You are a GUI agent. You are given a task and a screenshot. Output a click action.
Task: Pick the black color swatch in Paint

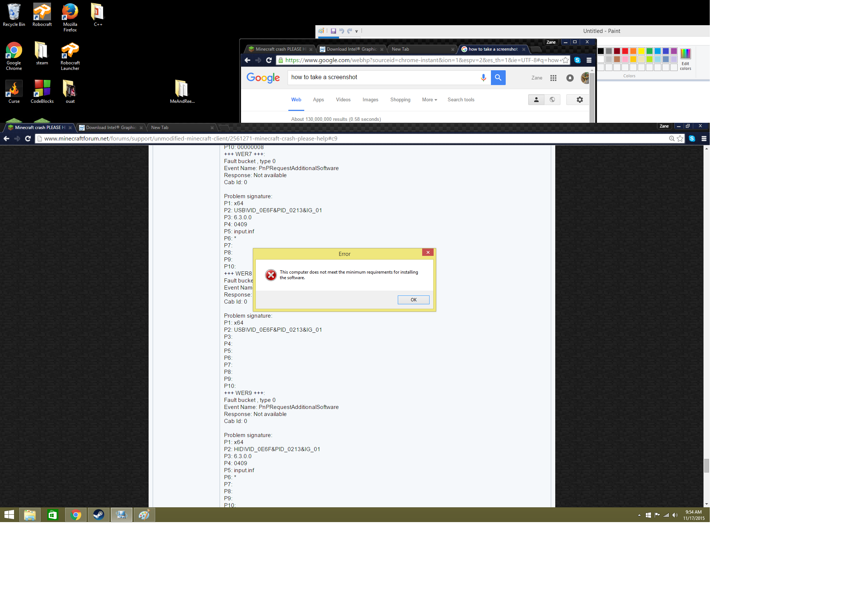point(600,51)
